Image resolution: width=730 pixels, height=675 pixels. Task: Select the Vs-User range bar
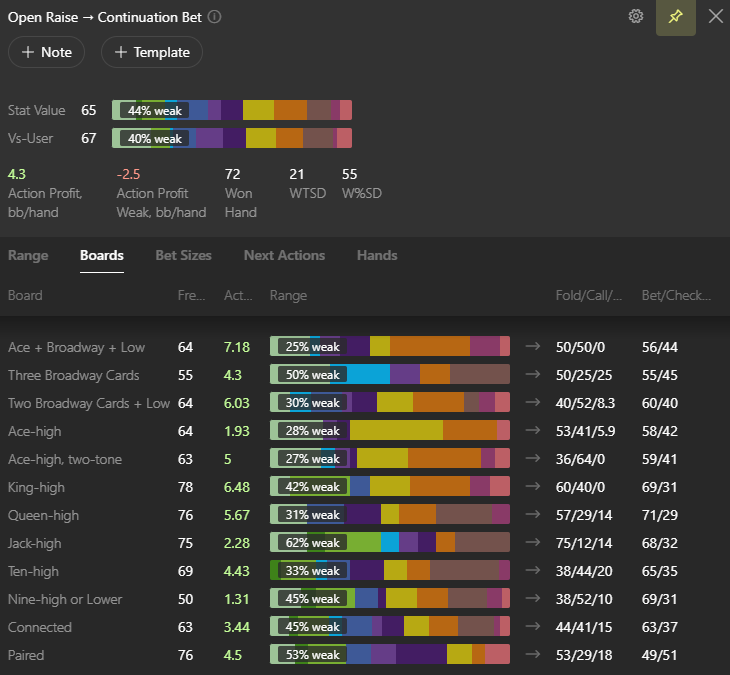point(232,138)
